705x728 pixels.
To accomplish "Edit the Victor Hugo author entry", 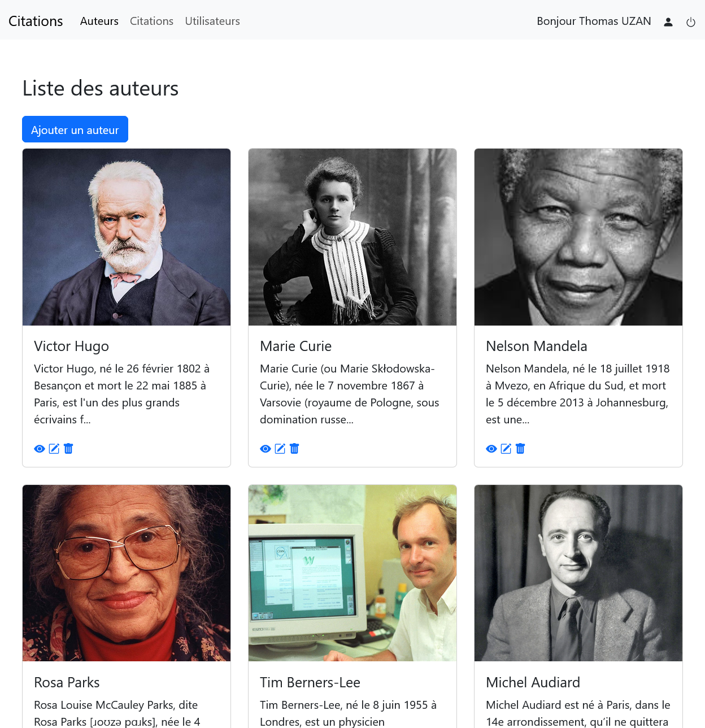I will [54, 449].
